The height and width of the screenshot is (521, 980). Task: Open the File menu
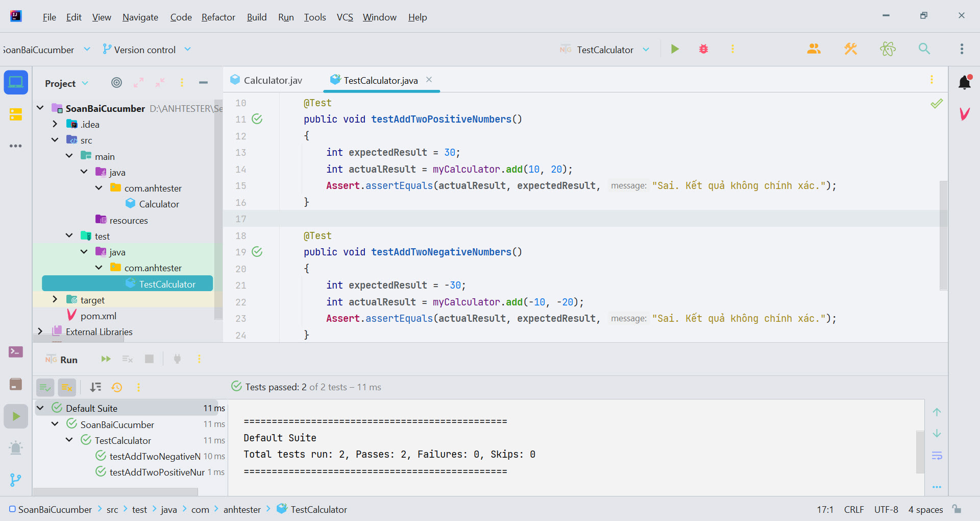tap(50, 17)
